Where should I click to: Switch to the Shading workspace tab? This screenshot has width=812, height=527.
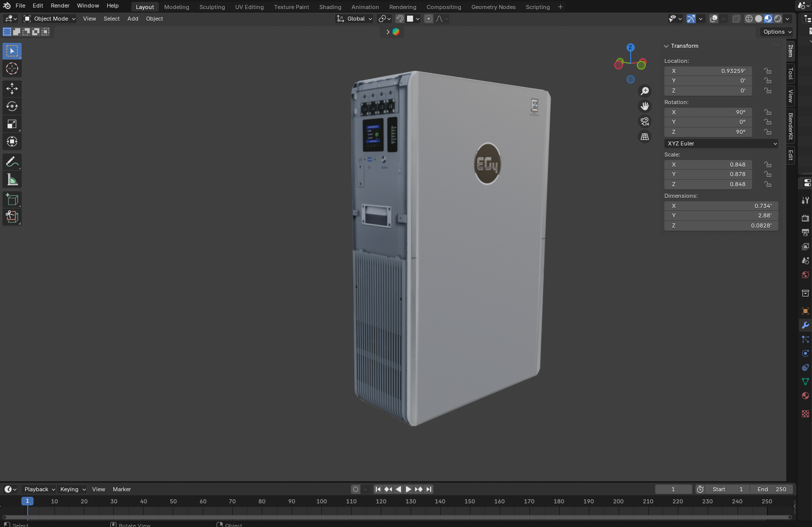(x=330, y=7)
